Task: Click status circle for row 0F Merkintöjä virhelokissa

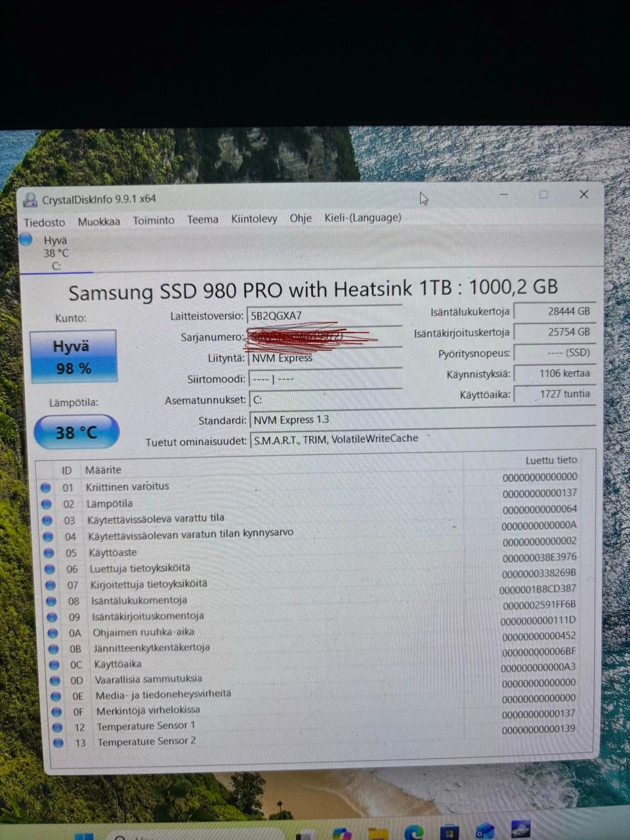Action: coord(57,712)
